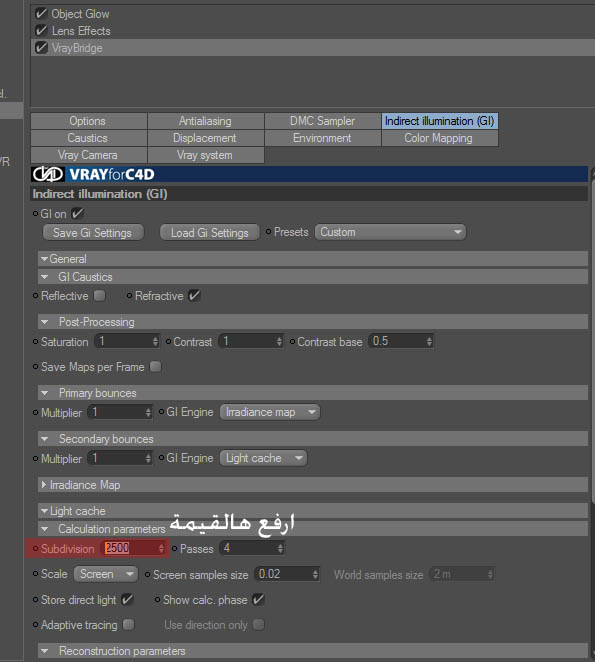This screenshot has height=662, width=595.
Task: Open the Vray Camera tab
Action: coord(89,155)
